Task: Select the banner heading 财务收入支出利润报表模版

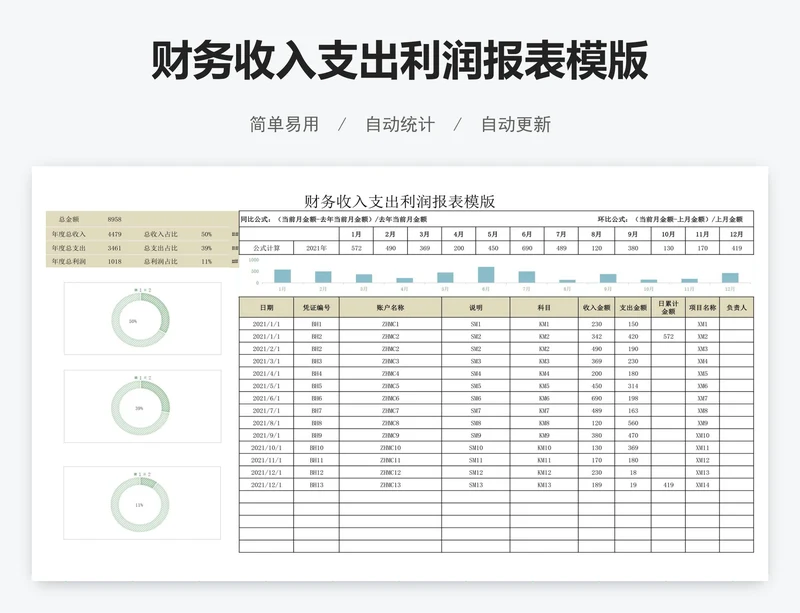Action: point(399,61)
